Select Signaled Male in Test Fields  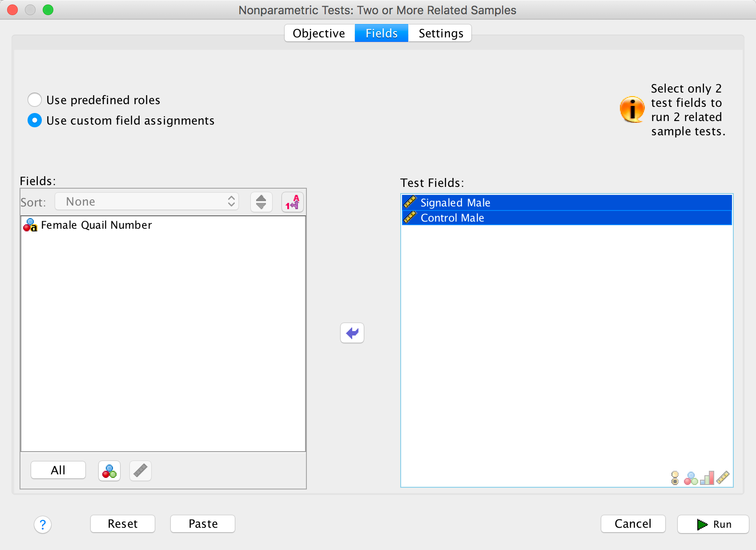[455, 203]
